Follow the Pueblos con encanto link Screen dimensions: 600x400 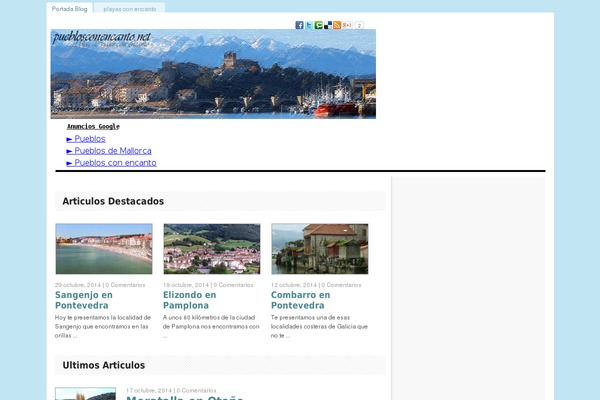(x=111, y=163)
